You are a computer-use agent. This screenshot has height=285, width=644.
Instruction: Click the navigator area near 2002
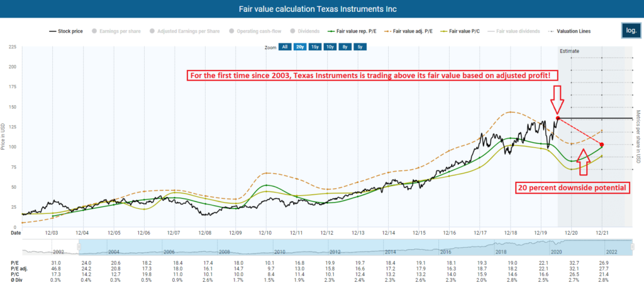pyautogui.click(x=58, y=251)
